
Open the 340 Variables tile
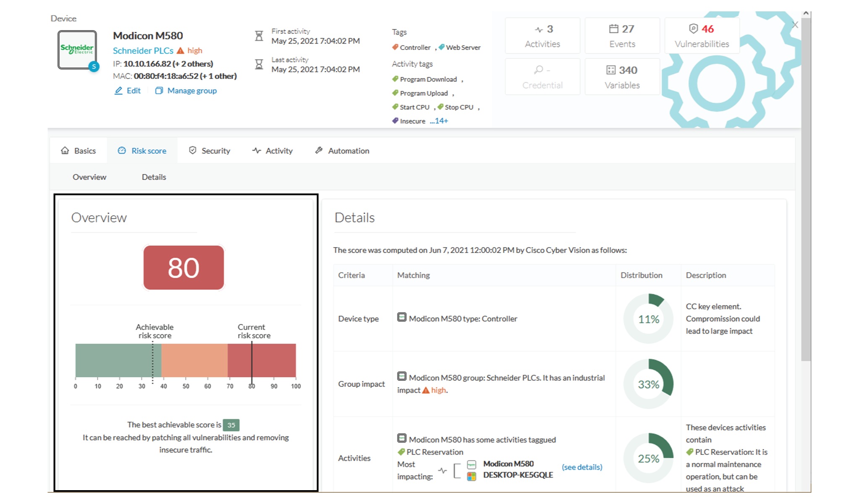(622, 77)
